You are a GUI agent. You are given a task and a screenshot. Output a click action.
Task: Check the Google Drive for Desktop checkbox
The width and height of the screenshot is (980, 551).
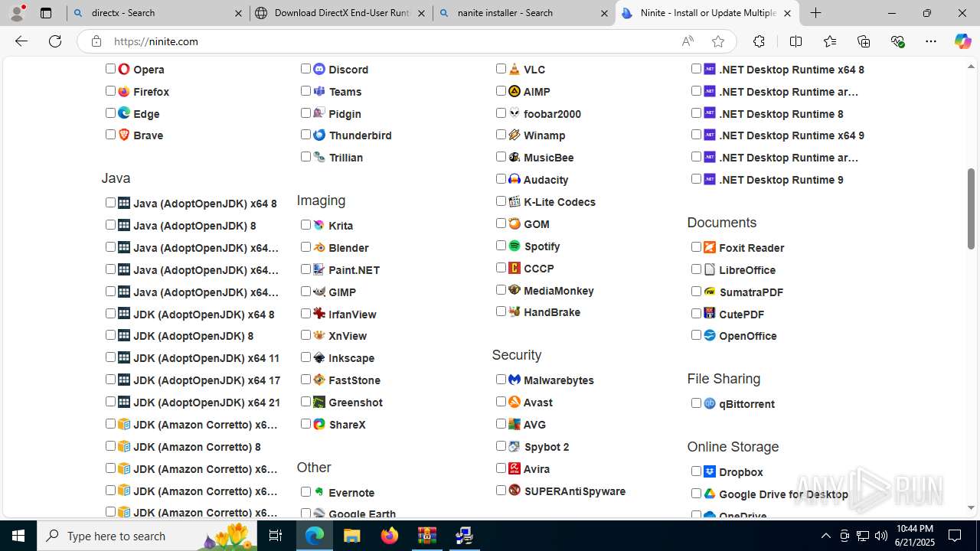pos(696,493)
